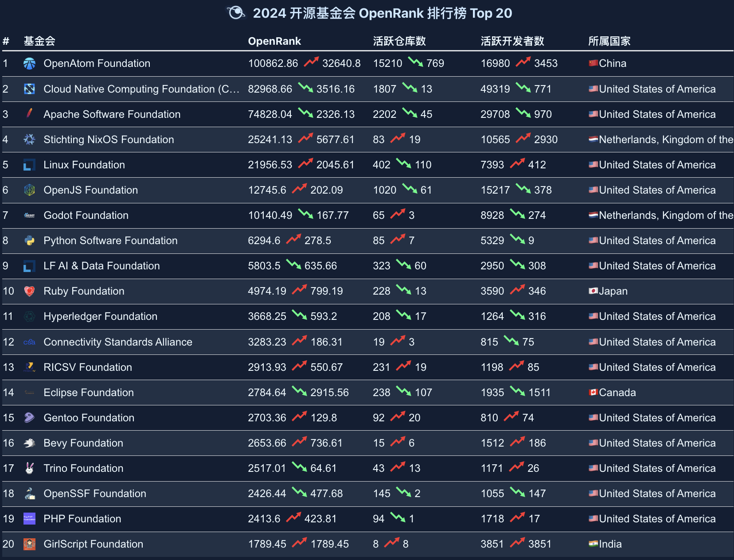The image size is (734, 560).
Task: Click the GirlScript developer count 3851 first value
Action: point(492,544)
